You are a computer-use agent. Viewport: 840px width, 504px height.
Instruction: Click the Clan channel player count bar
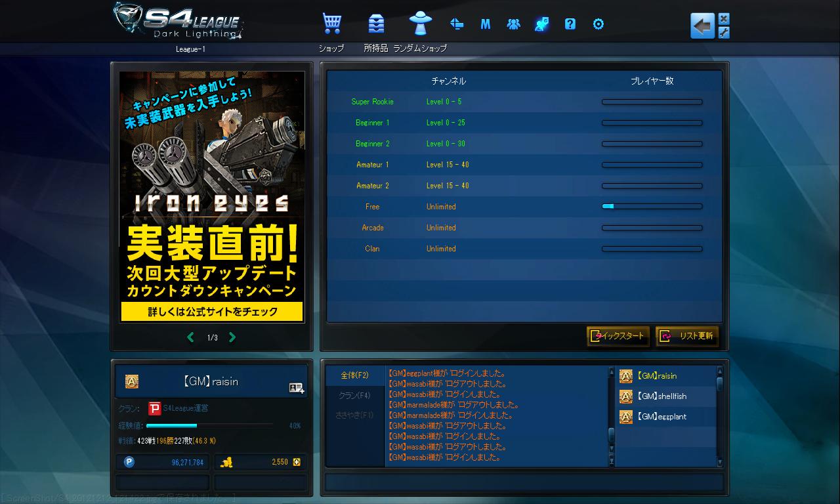pos(652,249)
